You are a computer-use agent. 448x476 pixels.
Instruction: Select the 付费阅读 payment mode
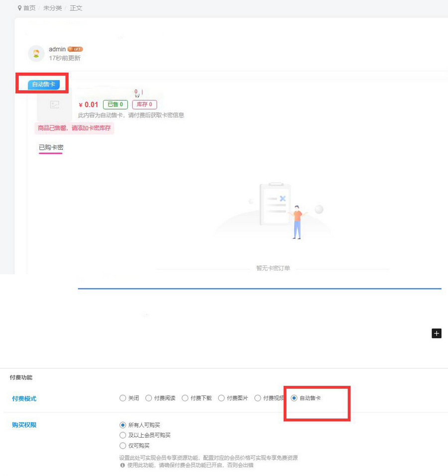pyautogui.click(x=149, y=398)
